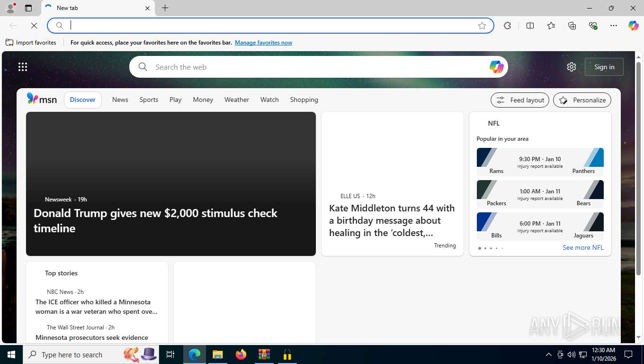This screenshot has height=364, width=644.
Task: Select the Rams vs Panthers game
Action: [x=540, y=162]
